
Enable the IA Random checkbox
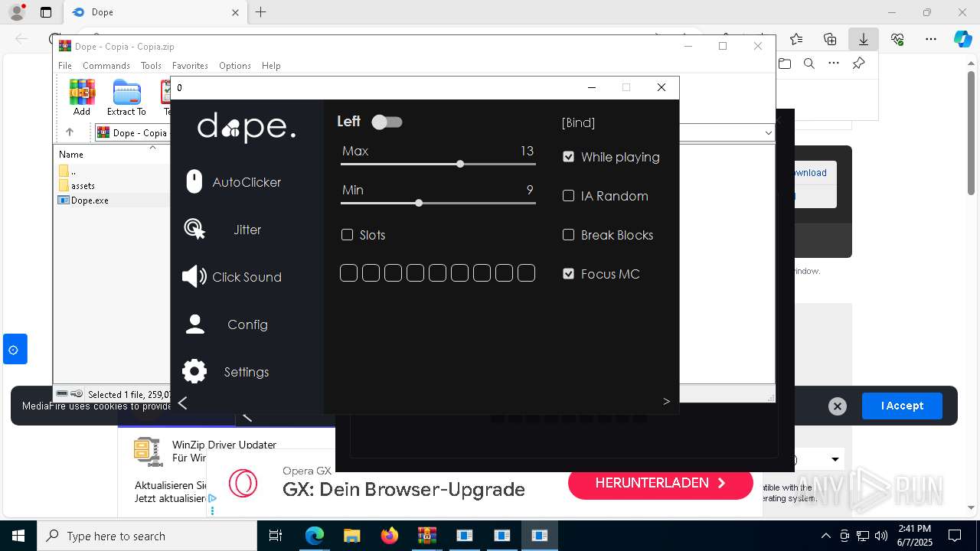click(x=568, y=196)
